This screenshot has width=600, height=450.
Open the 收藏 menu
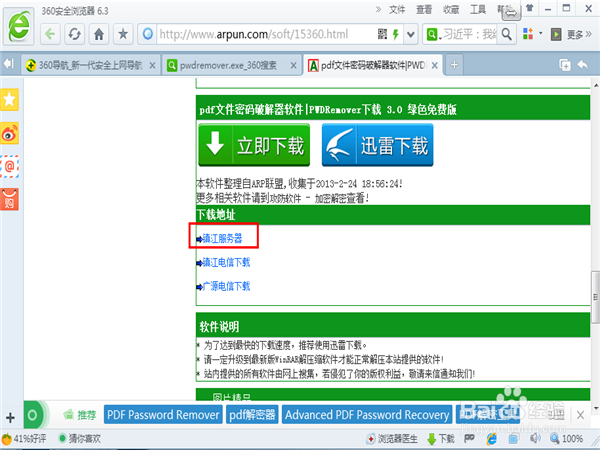451,10
